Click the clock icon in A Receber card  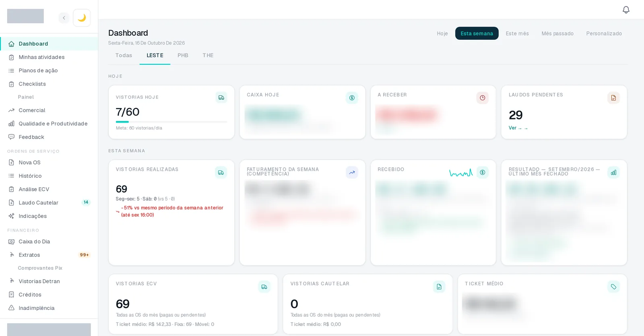tap(482, 98)
